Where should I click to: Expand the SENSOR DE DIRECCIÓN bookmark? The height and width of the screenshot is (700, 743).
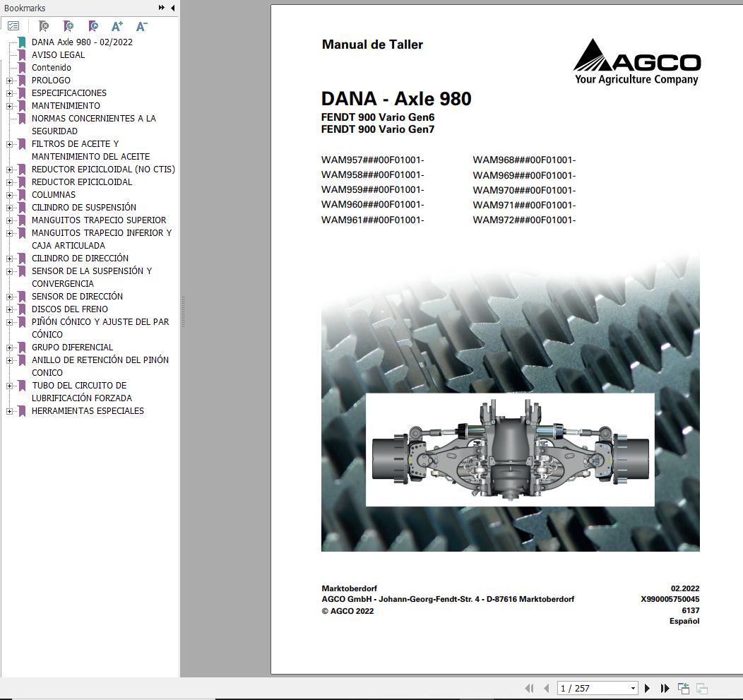click(9, 297)
